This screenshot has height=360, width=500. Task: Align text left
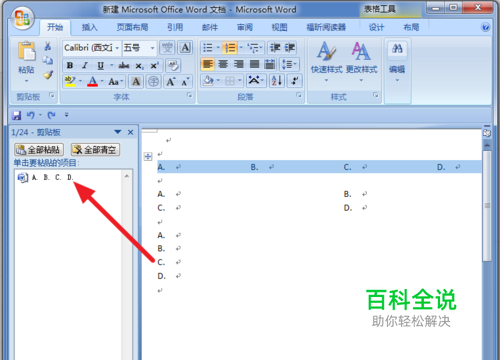click(208, 64)
